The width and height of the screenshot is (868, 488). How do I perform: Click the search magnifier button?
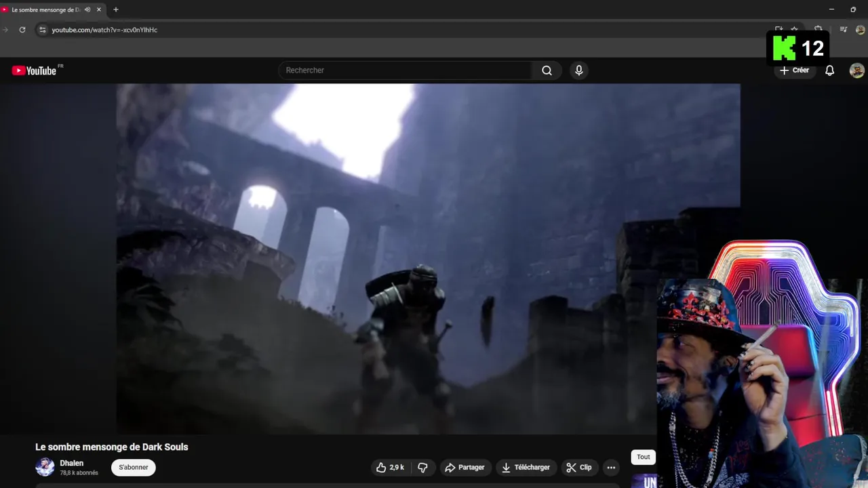click(x=547, y=70)
